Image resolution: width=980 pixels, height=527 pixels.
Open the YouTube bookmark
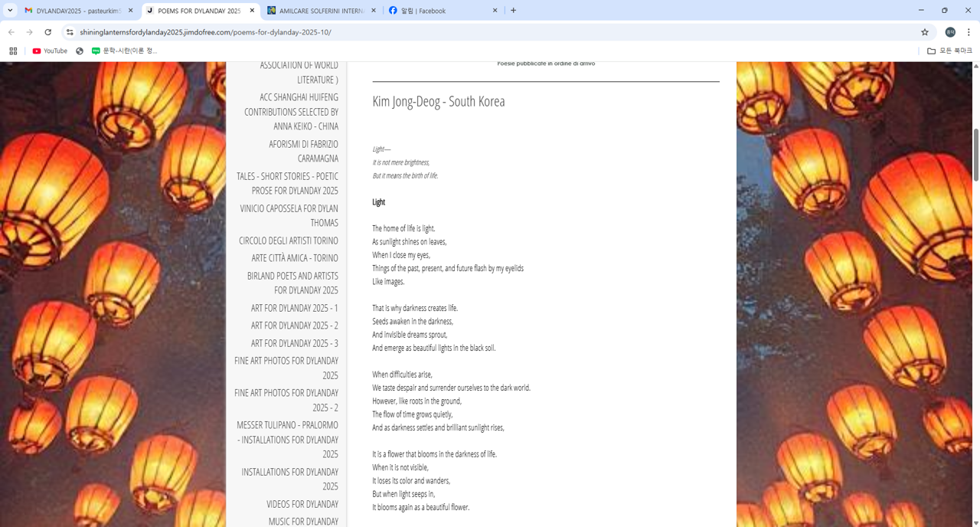[50, 51]
